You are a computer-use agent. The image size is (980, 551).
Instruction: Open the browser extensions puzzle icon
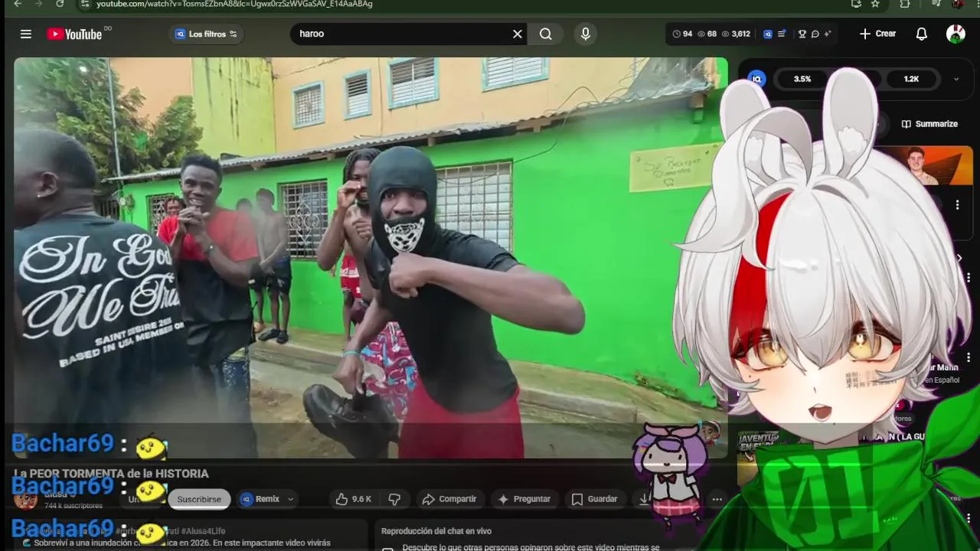point(905,4)
